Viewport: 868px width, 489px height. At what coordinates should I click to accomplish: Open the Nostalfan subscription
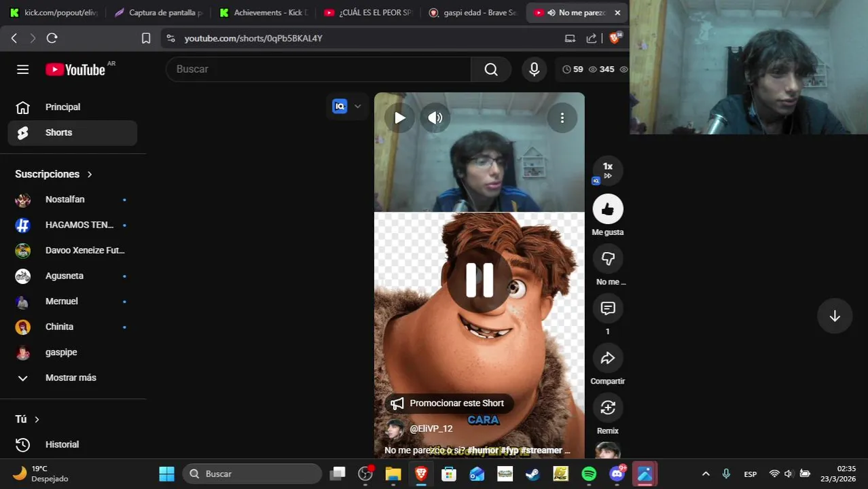tap(73, 200)
